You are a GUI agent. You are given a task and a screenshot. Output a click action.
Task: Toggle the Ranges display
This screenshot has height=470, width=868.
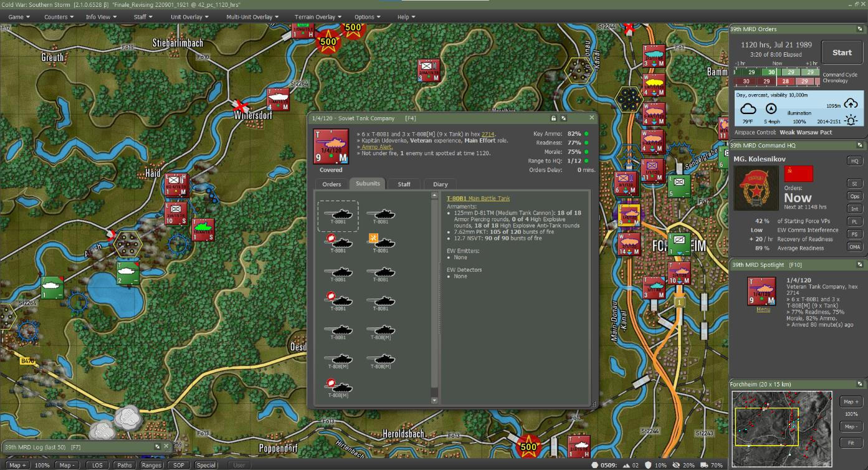click(x=151, y=465)
